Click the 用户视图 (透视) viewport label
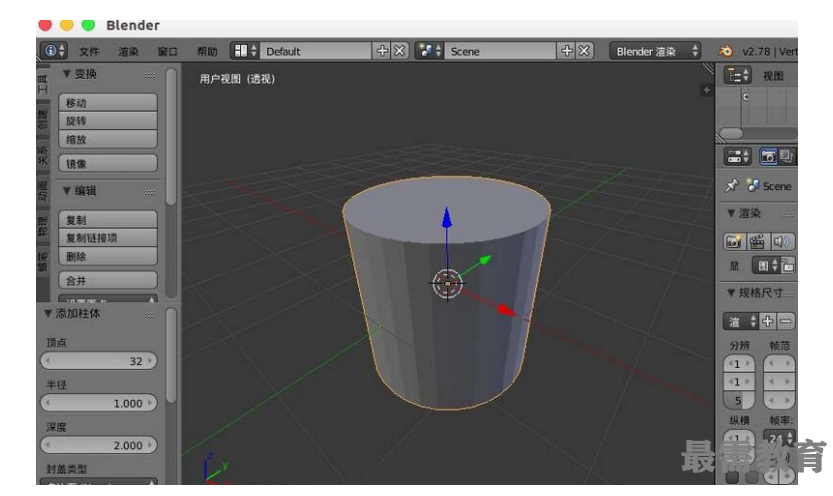The image size is (833, 496). [x=237, y=79]
